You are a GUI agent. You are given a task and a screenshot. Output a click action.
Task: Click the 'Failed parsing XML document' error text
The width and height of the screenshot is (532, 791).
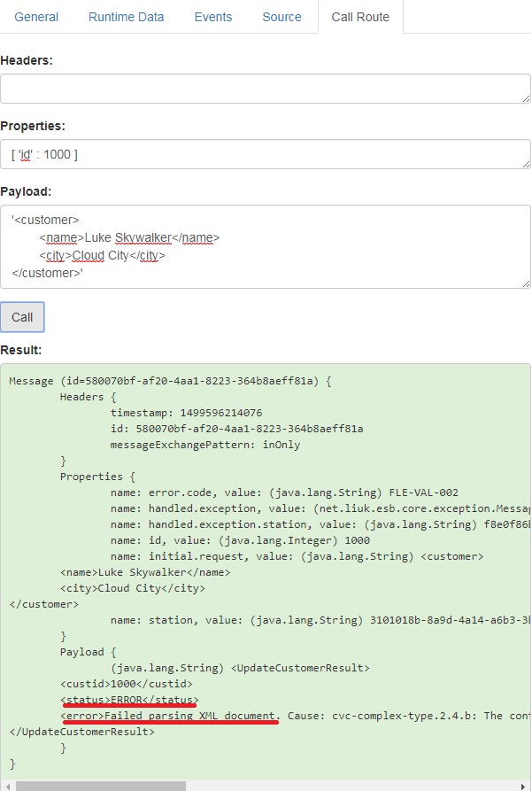170,715
